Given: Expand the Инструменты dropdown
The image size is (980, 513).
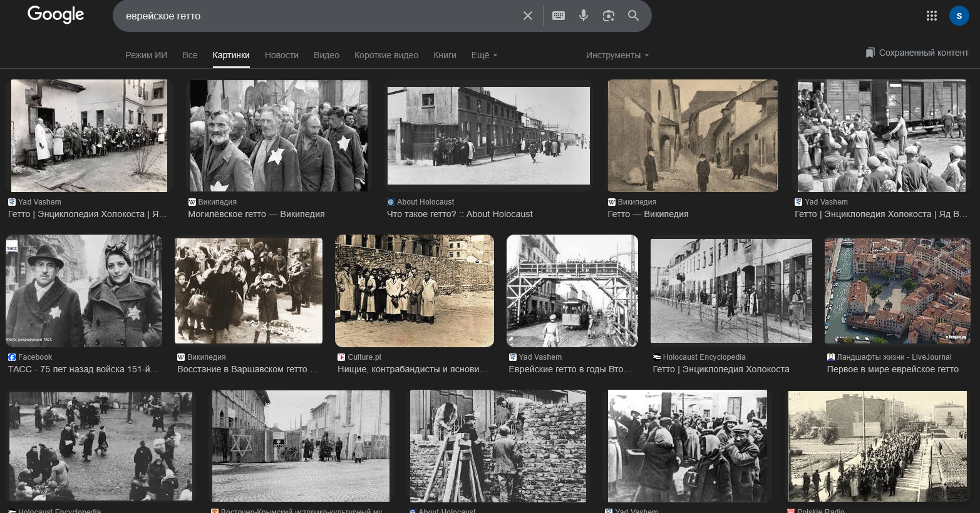Looking at the screenshot, I should click(617, 55).
